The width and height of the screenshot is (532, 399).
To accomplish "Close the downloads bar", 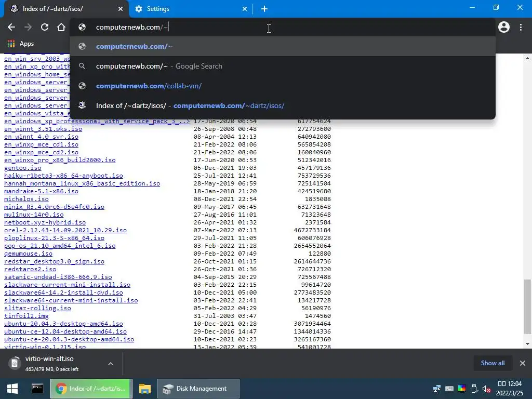I will (523, 363).
